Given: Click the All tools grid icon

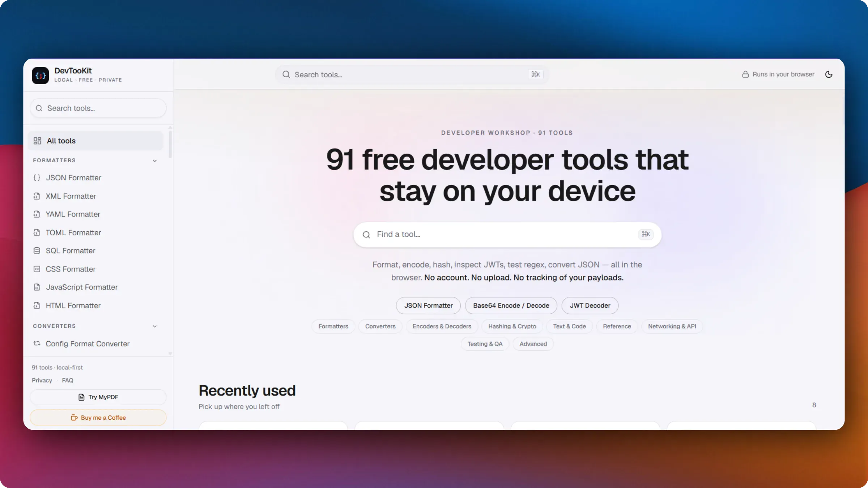Looking at the screenshot, I should (x=37, y=141).
